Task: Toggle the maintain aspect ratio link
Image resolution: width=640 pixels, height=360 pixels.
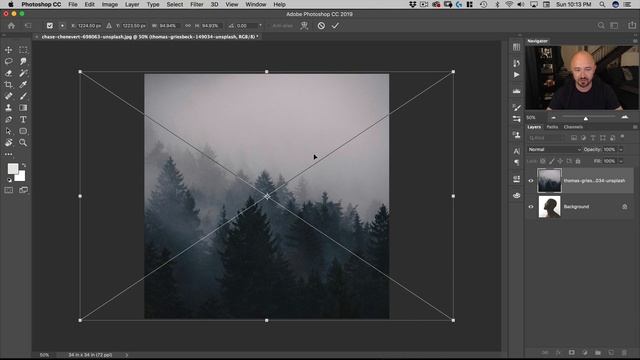Action: 188,26
